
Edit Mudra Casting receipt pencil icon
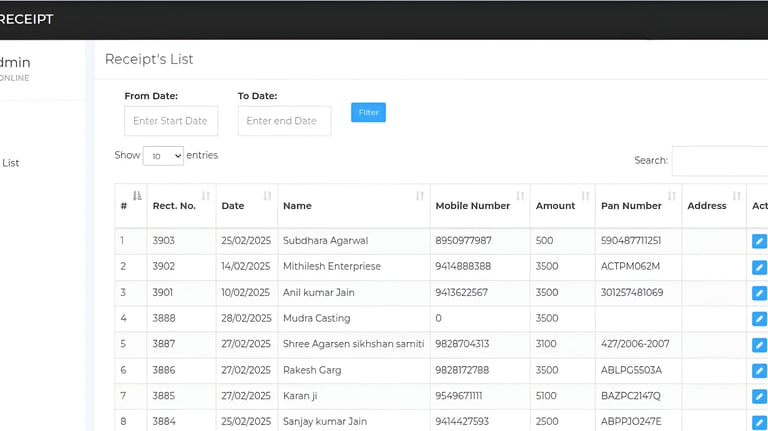[759, 319]
